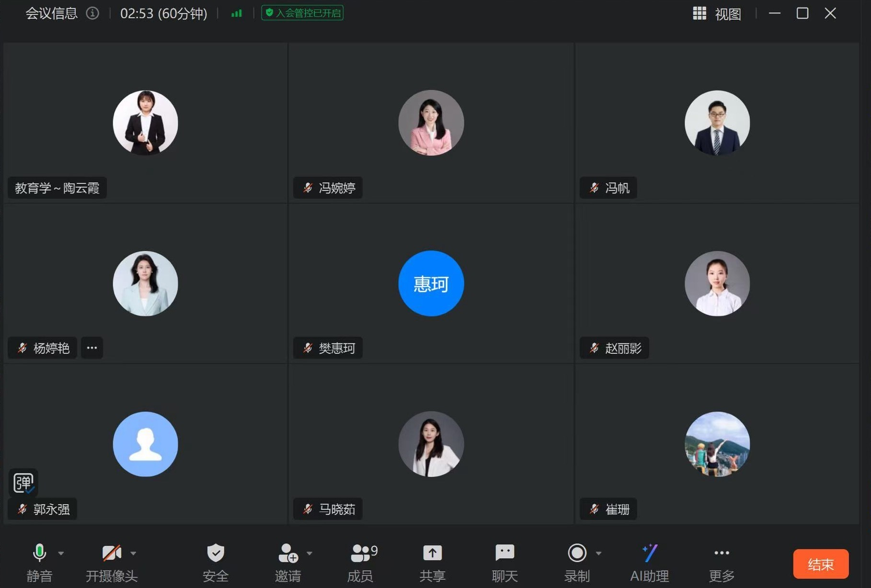Toggle the 静音 microphone mute
The height and width of the screenshot is (588, 871).
tap(39, 554)
